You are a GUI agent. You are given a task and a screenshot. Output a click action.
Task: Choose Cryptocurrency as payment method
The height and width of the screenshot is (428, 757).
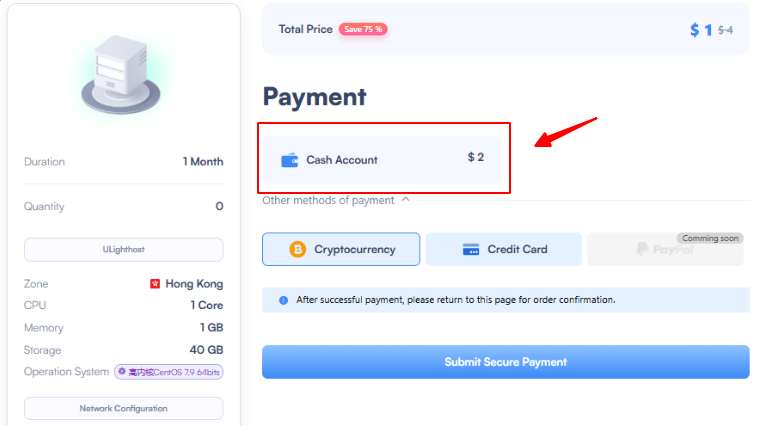341,249
